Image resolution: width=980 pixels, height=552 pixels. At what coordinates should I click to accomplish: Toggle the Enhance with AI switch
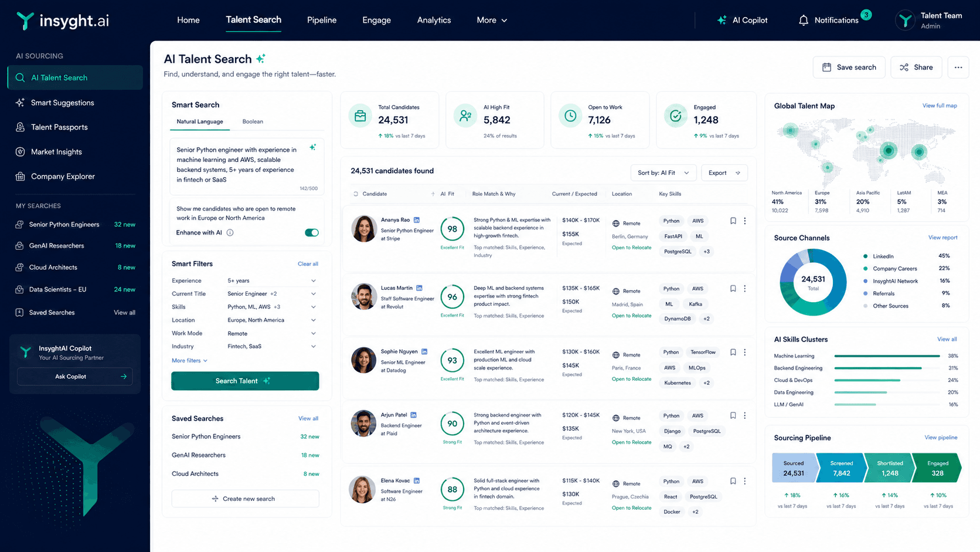pos(312,233)
